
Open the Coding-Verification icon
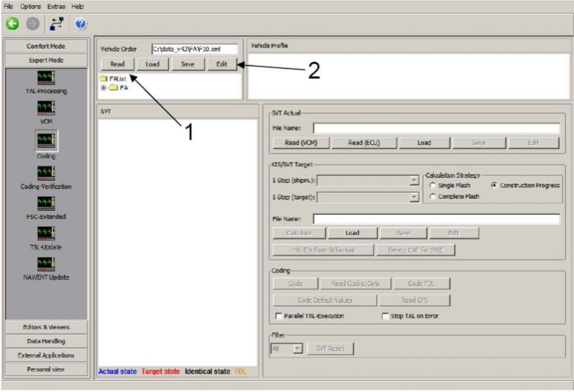(x=47, y=172)
